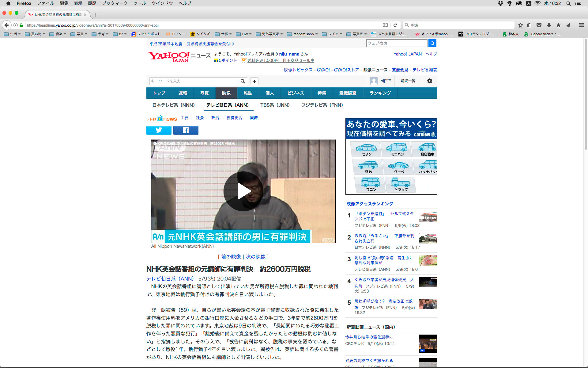Bookmark page with star icon
The width and height of the screenshot is (588, 368).
[x=520, y=25]
